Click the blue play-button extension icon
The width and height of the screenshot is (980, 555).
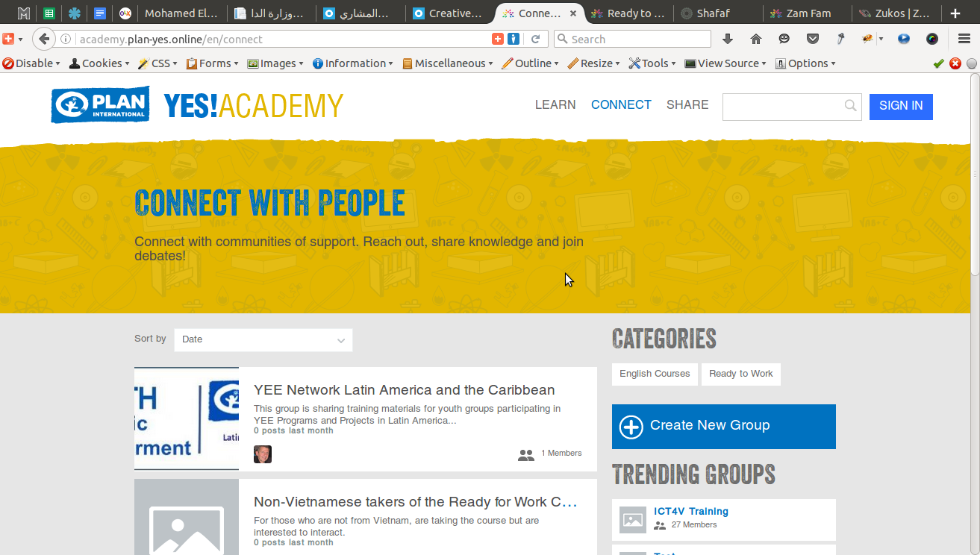[904, 39]
